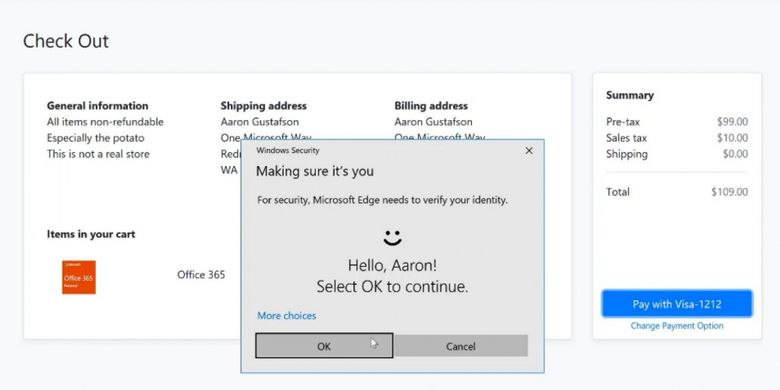
Task: Select the Office 365 product thumbnail
Action: [x=79, y=277]
